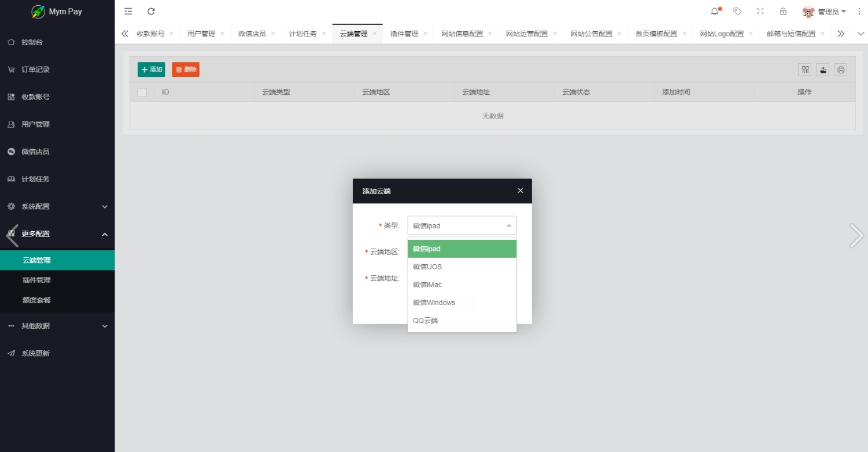
Task: Close the 网站信息配置 tab
Action: coord(490,34)
